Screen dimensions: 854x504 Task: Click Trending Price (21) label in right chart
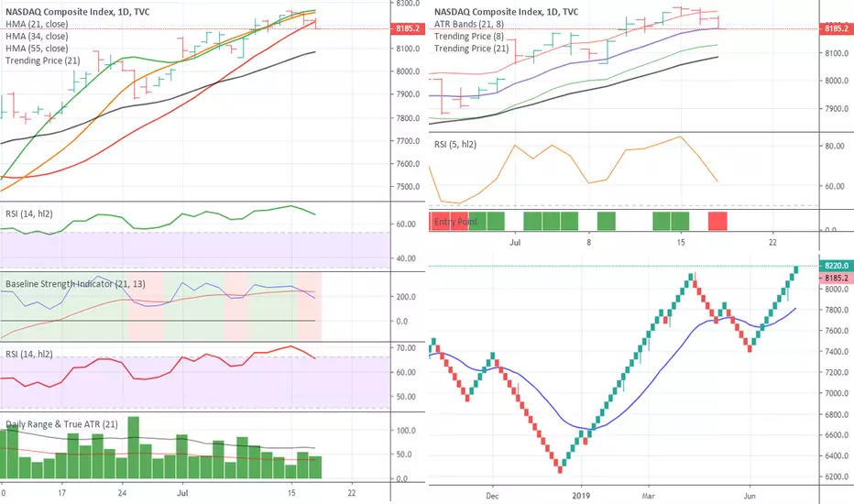click(x=471, y=48)
